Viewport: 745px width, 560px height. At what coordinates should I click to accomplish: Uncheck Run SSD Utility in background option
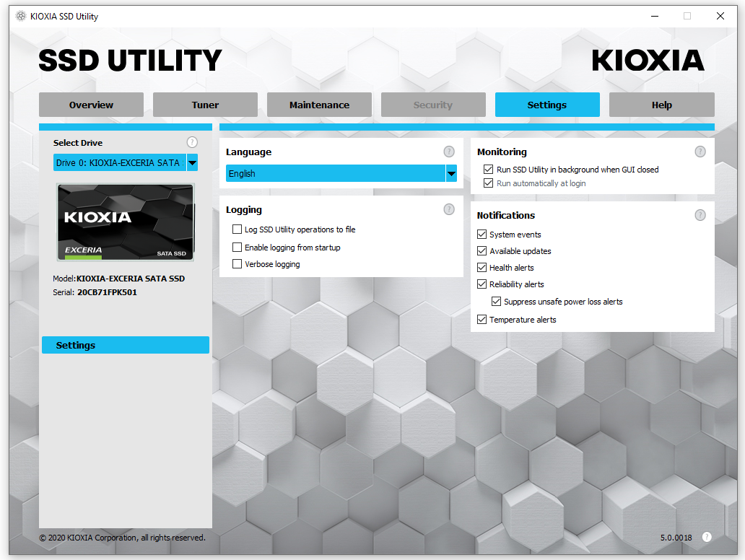(x=488, y=169)
